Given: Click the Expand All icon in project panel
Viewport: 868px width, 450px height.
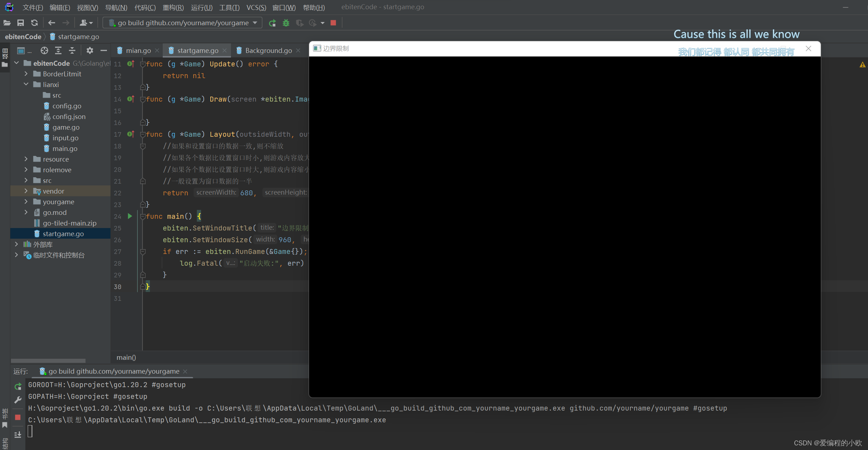Looking at the screenshot, I should (x=58, y=50).
